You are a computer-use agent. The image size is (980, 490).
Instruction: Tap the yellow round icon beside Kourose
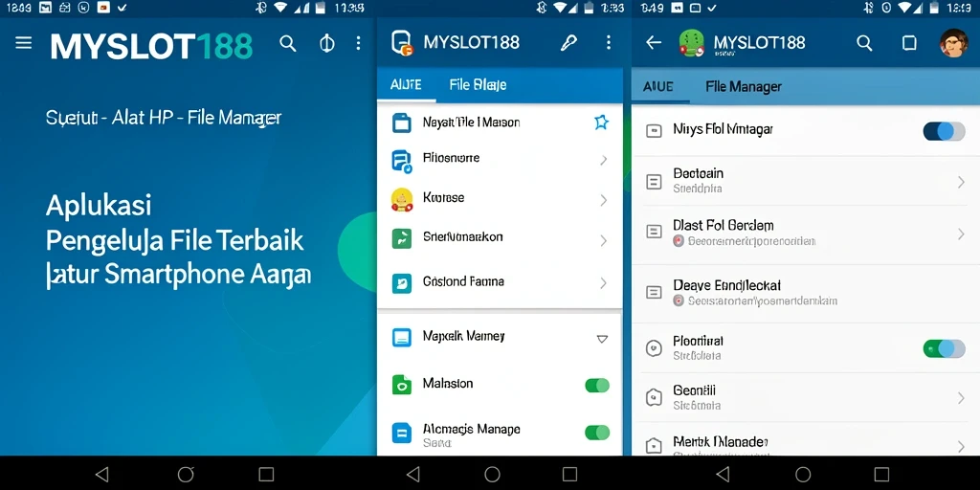[402, 199]
